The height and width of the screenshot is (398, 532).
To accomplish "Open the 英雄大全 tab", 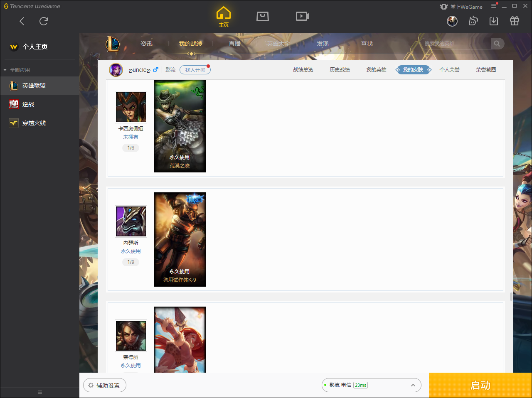I will 278,44.
